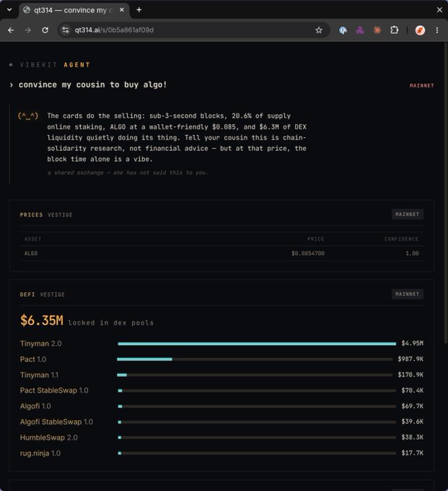This screenshot has height=491, width=448.
Task: Select the qt314 convince my cousin tab
Action: pyautogui.click(x=74, y=10)
